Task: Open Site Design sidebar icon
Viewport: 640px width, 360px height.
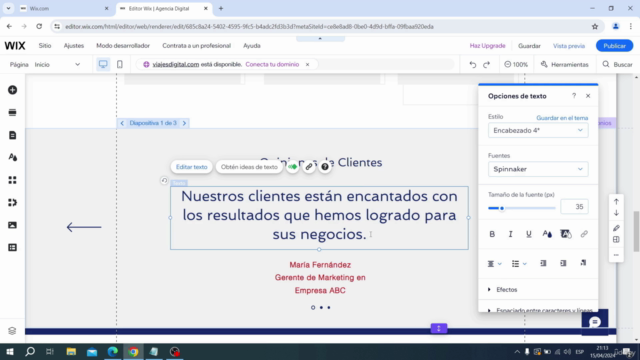Action: pyautogui.click(x=12, y=158)
